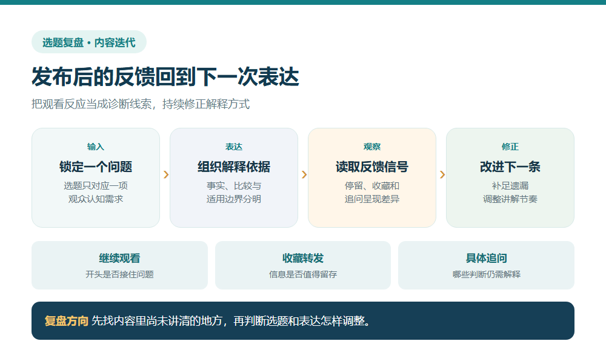This screenshot has height=364, width=606.
Task: Click the heading 发布后的反馈回到下一次表达
Action: pos(165,76)
